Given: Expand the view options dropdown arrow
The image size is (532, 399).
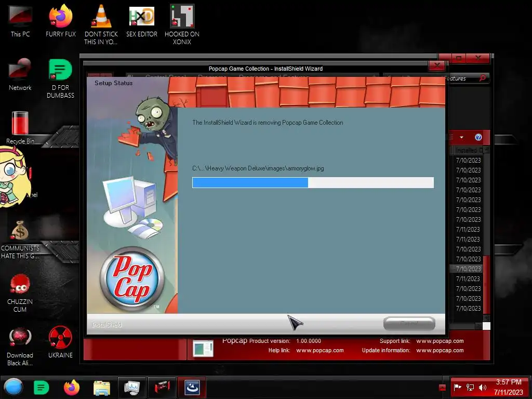Looking at the screenshot, I should 461,137.
